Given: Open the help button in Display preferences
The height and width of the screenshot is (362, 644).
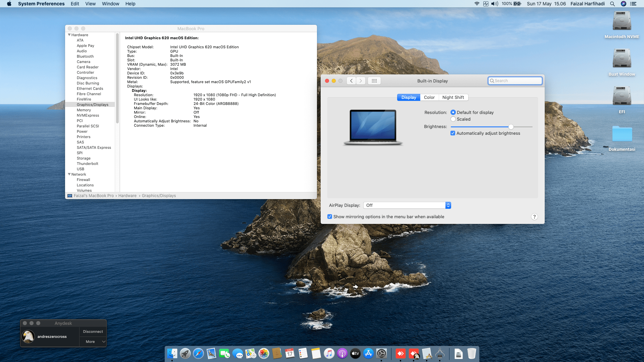Looking at the screenshot, I should pos(534,217).
